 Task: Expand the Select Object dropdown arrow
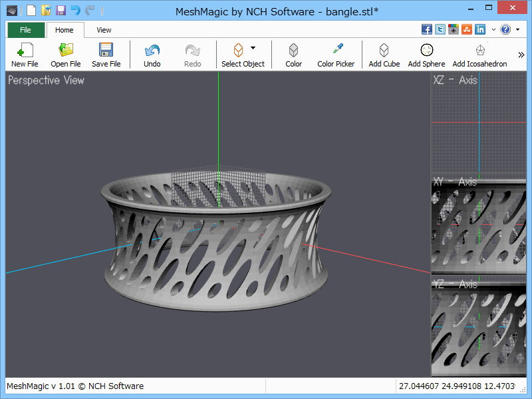pyautogui.click(x=253, y=49)
